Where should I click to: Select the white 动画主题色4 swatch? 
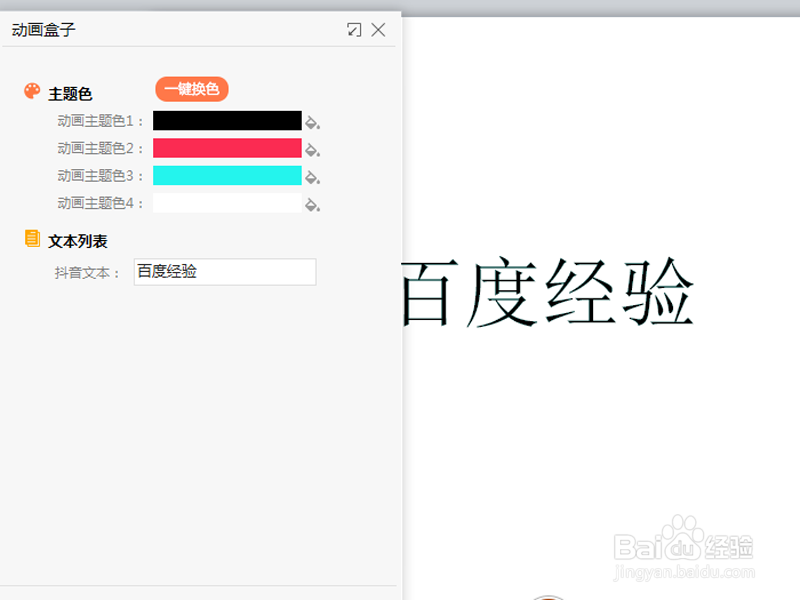pyautogui.click(x=227, y=203)
